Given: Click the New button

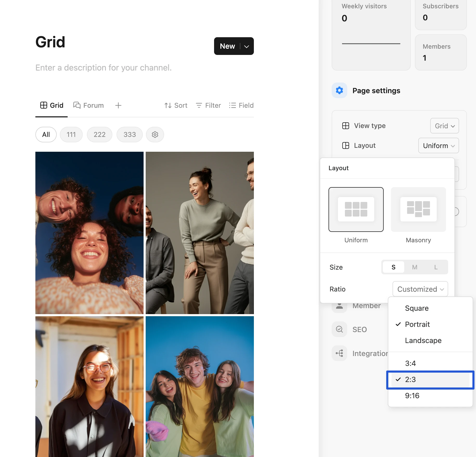Looking at the screenshot, I should [x=227, y=46].
